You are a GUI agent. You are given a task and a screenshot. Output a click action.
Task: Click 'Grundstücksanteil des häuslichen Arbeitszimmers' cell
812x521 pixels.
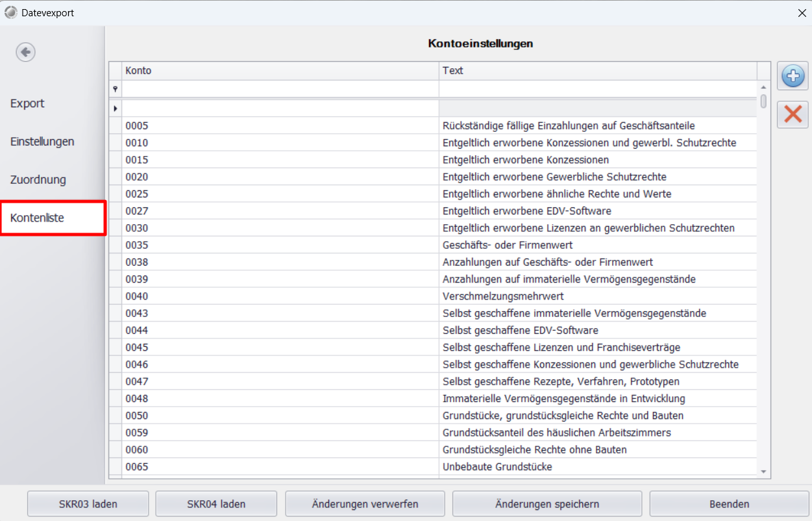coord(598,433)
